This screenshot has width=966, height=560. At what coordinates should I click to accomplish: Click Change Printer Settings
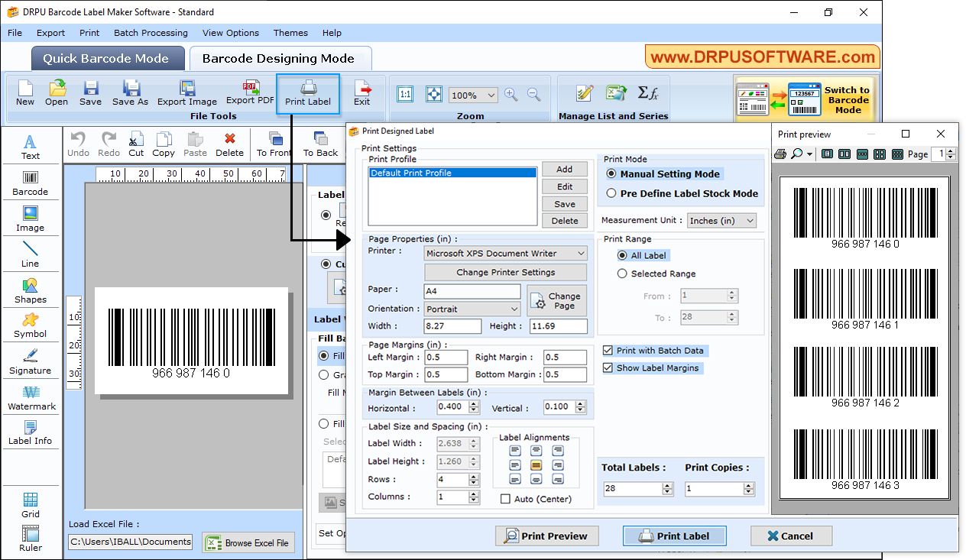click(505, 272)
